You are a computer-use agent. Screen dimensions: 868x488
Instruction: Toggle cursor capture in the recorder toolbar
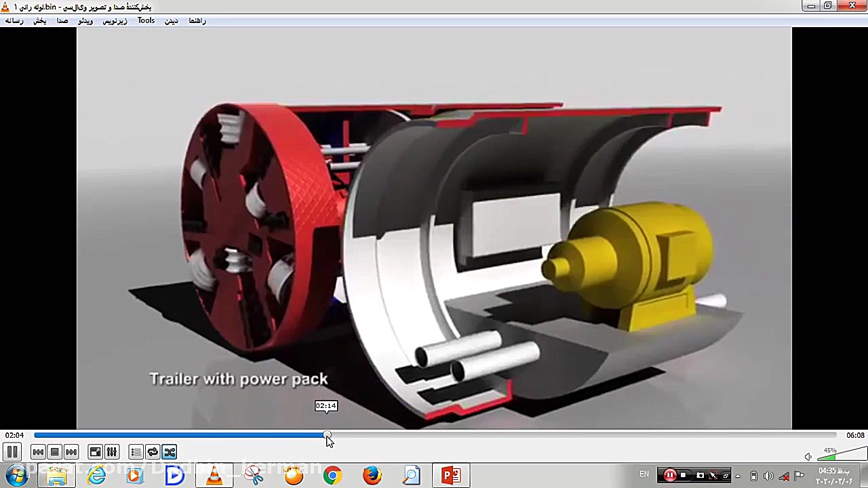click(714, 475)
